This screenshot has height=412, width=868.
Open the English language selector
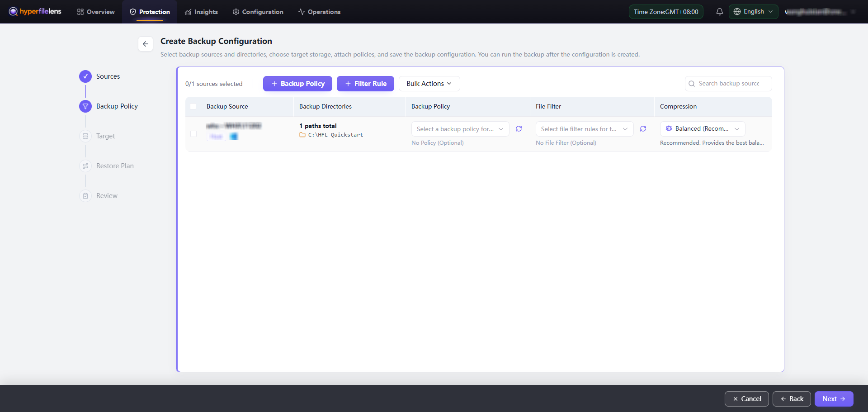[753, 12]
